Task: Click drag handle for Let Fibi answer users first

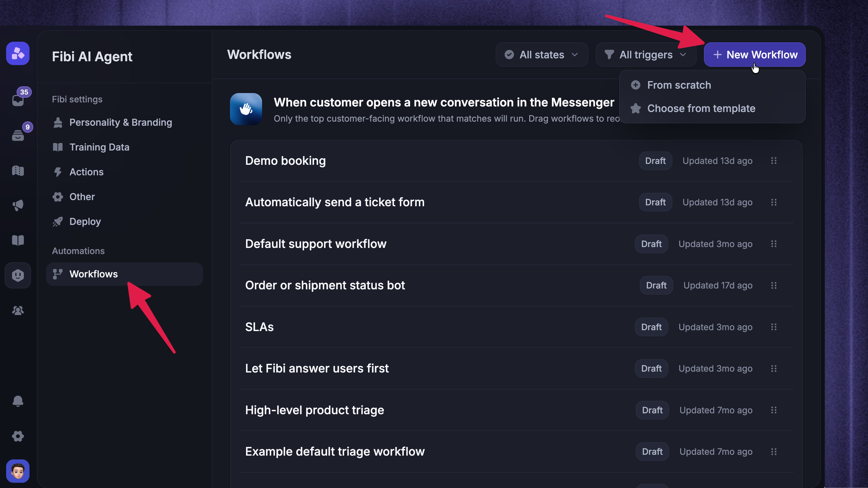Action: (x=774, y=368)
